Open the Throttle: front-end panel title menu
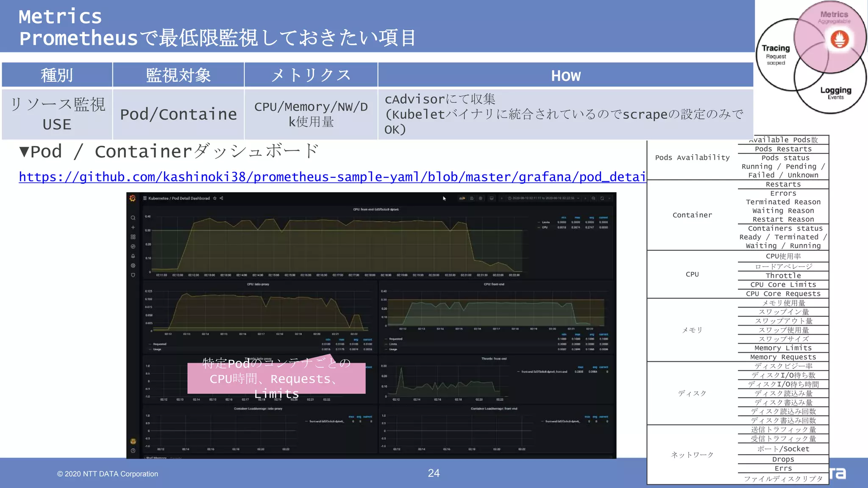This screenshot has width=868, height=488. coord(494,359)
